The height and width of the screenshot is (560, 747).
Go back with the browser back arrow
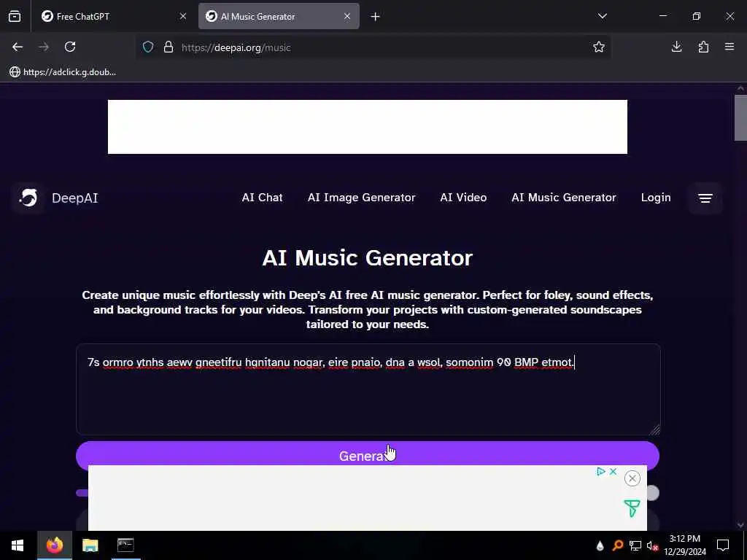pyautogui.click(x=18, y=47)
